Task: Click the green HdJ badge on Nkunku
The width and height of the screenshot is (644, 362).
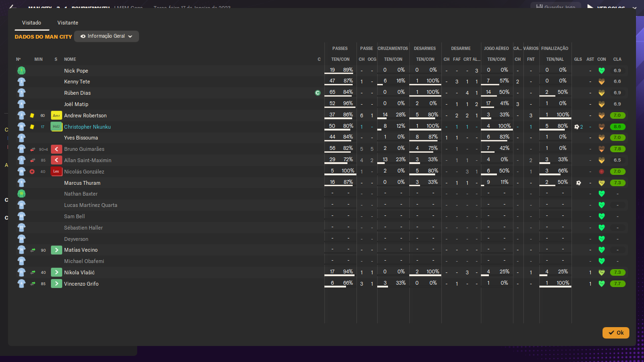Action: coord(57,127)
